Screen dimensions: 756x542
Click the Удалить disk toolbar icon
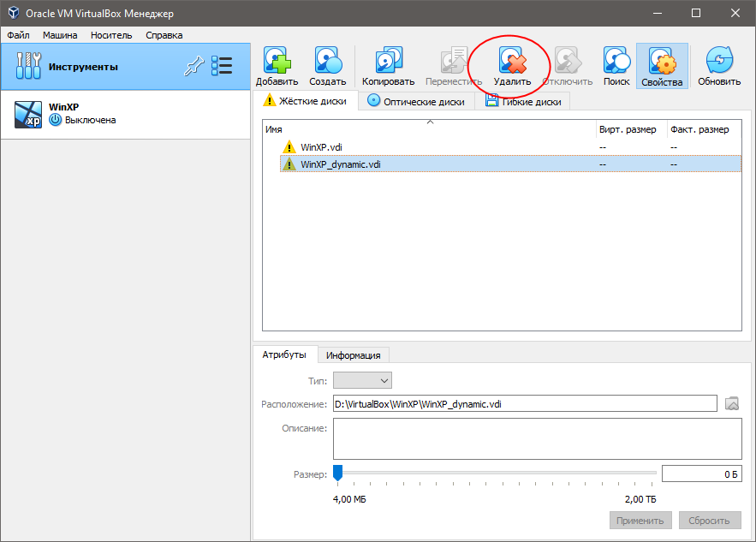[x=512, y=60]
